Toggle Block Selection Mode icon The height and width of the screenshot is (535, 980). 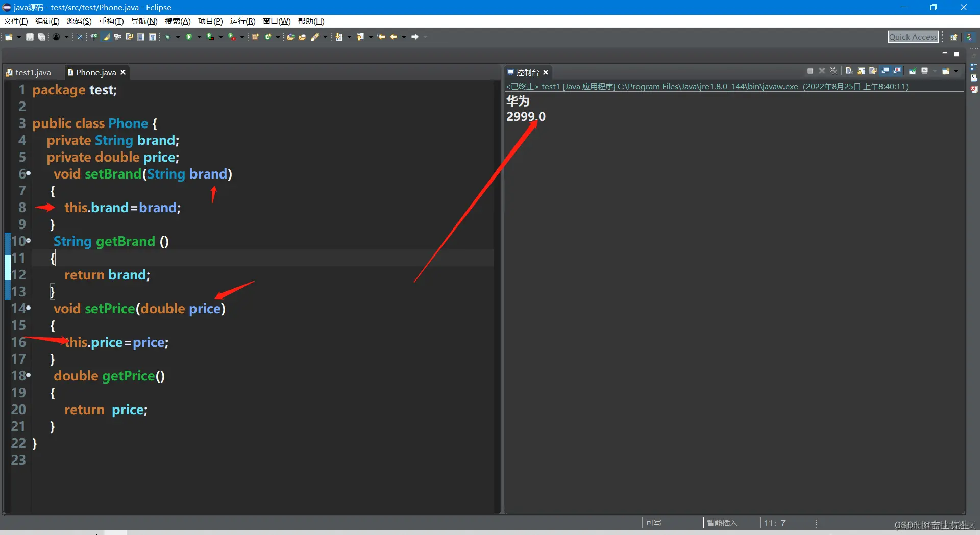[x=141, y=37]
